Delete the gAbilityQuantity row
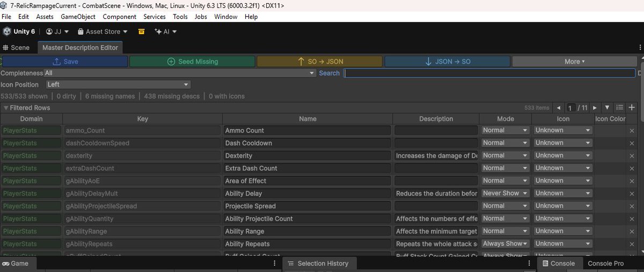The width and height of the screenshot is (644, 272). tap(632, 219)
